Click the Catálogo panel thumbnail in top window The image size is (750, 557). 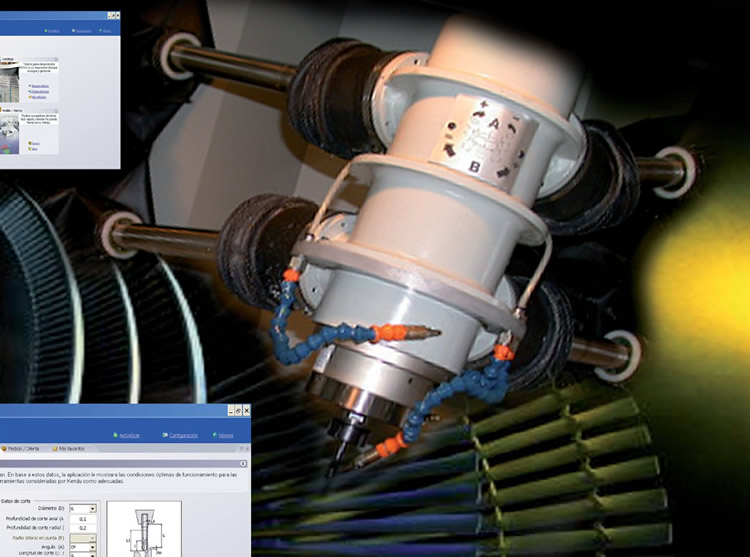9,84
